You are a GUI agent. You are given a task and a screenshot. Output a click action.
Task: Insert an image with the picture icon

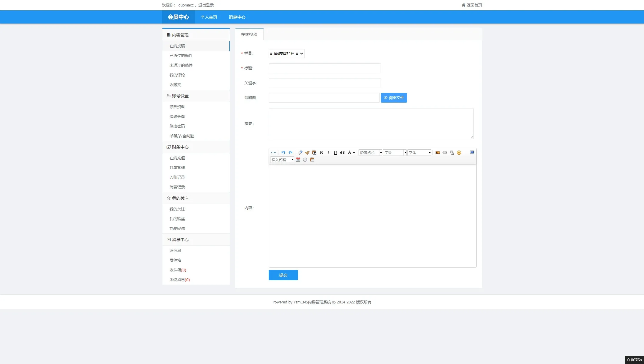point(438,153)
